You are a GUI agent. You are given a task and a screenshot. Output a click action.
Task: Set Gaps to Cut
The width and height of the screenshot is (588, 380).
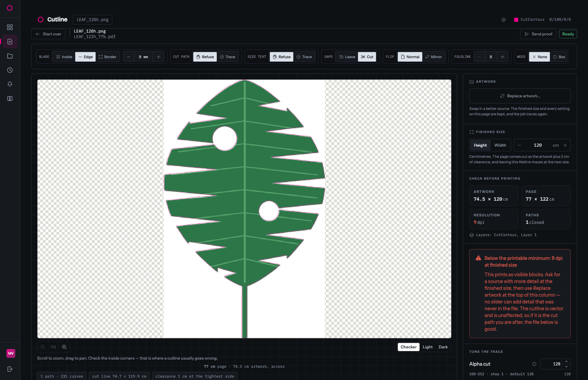[x=367, y=57]
